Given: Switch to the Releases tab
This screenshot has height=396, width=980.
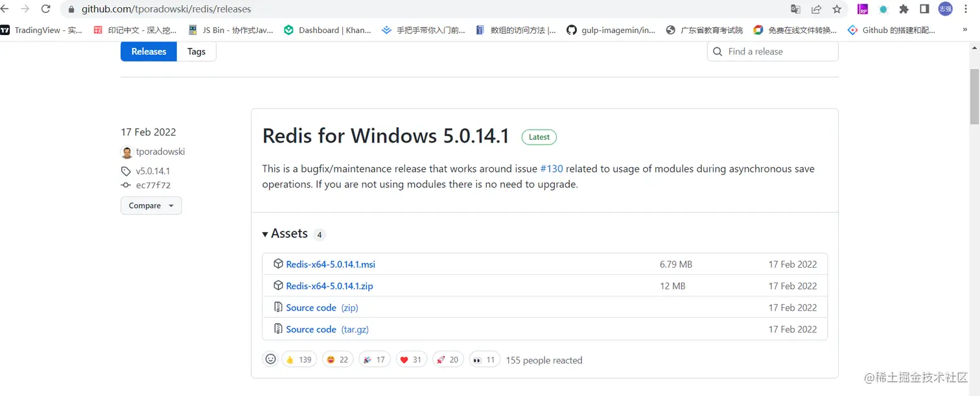Looking at the screenshot, I should click(x=148, y=51).
